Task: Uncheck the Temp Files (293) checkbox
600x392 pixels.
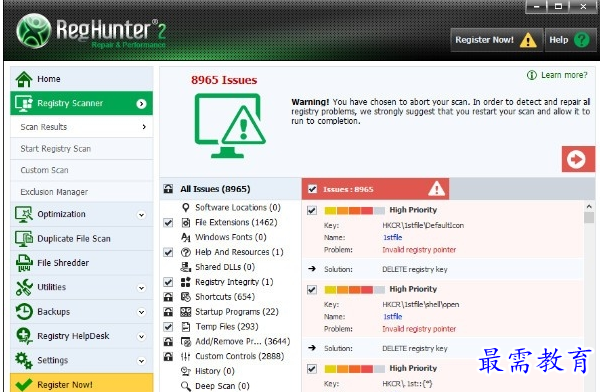Action: 168,327
